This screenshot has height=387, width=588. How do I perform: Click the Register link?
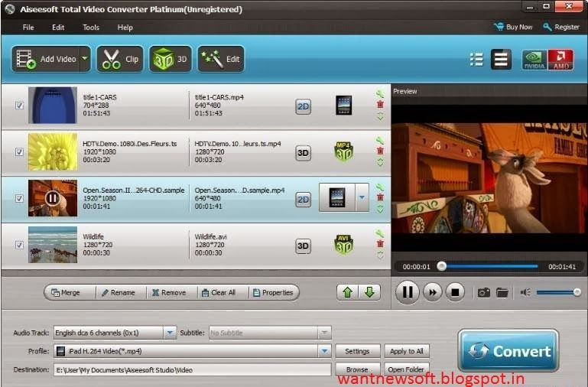click(561, 27)
